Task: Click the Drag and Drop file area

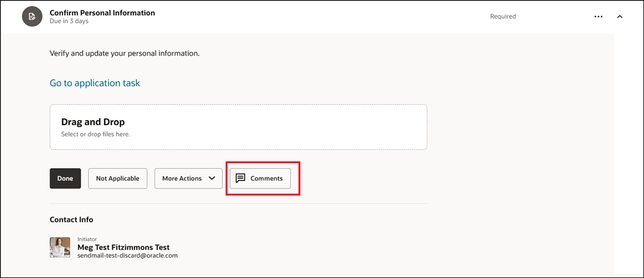Action: click(238, 127)
